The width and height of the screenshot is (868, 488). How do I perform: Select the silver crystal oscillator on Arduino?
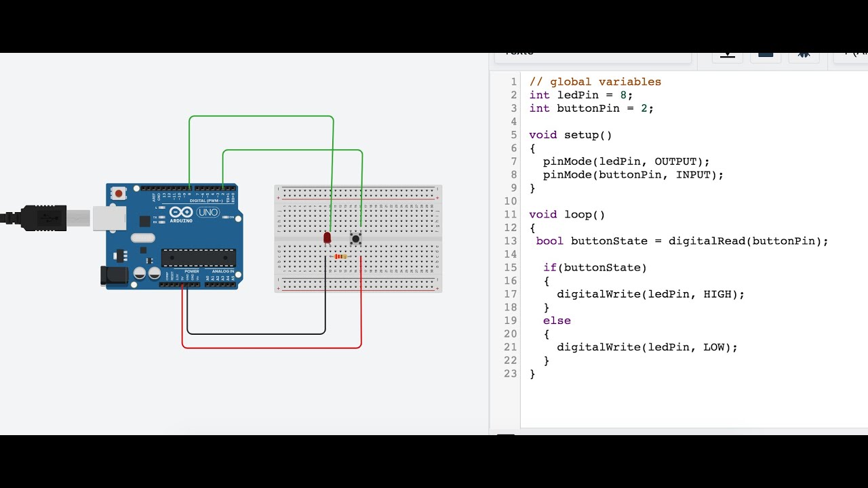click(143, 237)
